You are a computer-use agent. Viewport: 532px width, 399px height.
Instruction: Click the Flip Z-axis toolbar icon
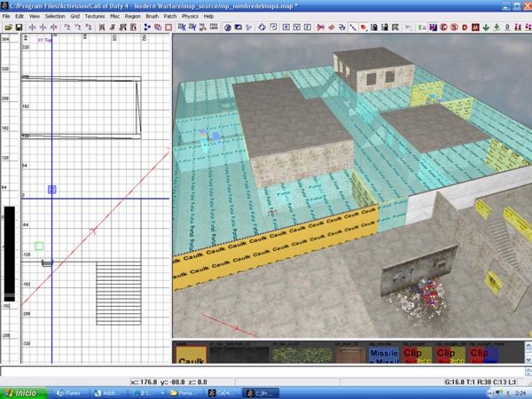coord(53,27)
